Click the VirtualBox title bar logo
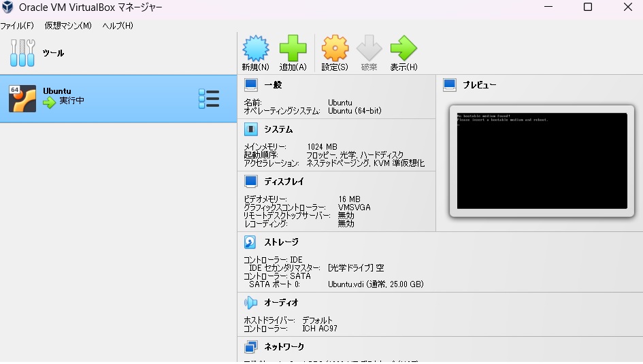Image resolution: width=643 pixels, height=364 pixels. pos(7,7)
